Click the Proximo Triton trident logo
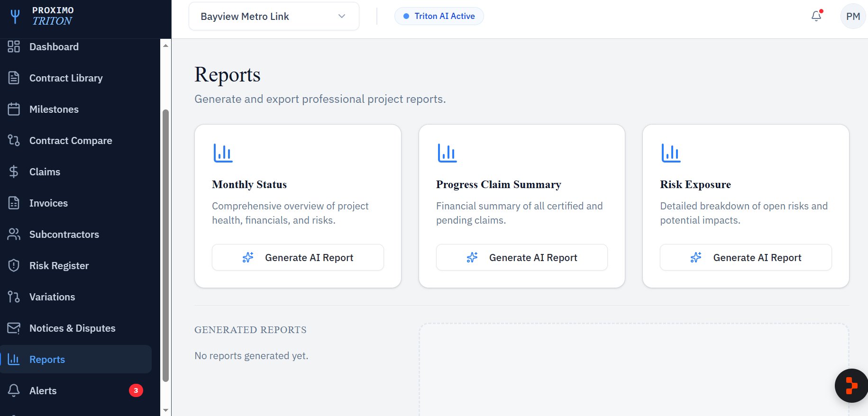Screen dimensions: 868x416 click(15, 17)
